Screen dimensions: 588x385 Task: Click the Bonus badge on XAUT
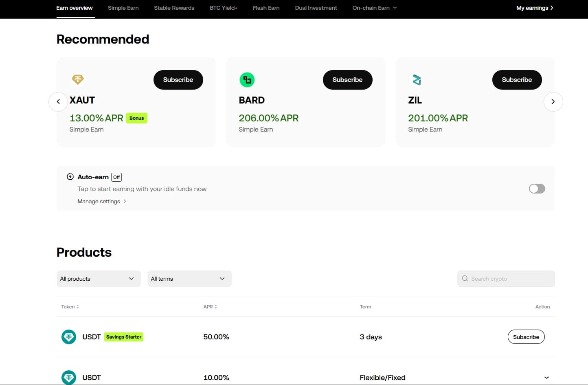tap(137, 118)
